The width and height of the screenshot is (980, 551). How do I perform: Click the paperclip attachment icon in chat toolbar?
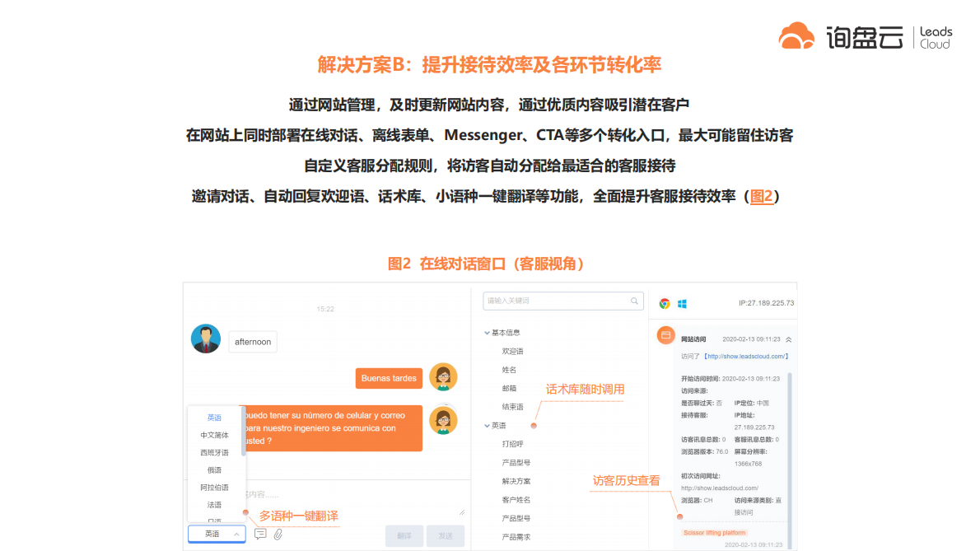pyautogui.click(x=279, y=534)
